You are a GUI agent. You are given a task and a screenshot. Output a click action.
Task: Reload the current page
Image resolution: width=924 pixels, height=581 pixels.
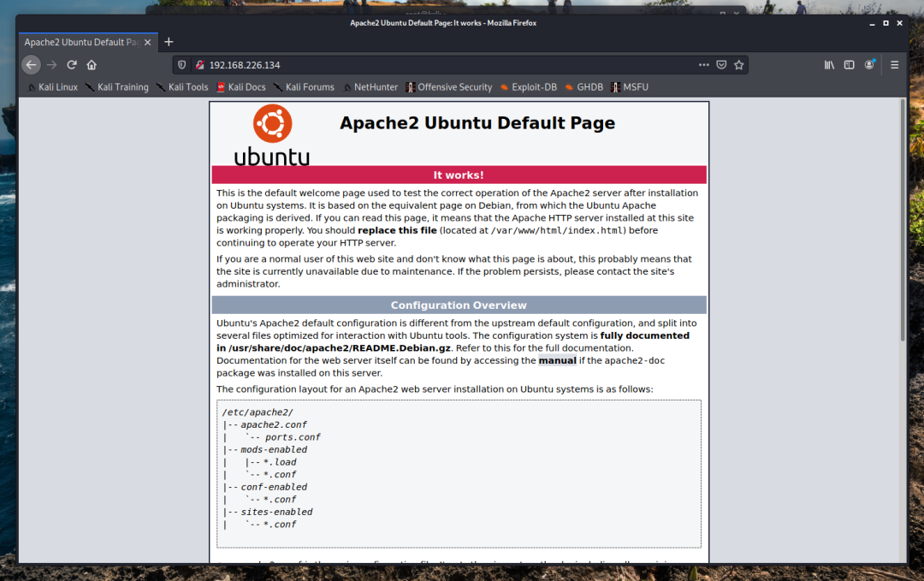pos(72,65)
